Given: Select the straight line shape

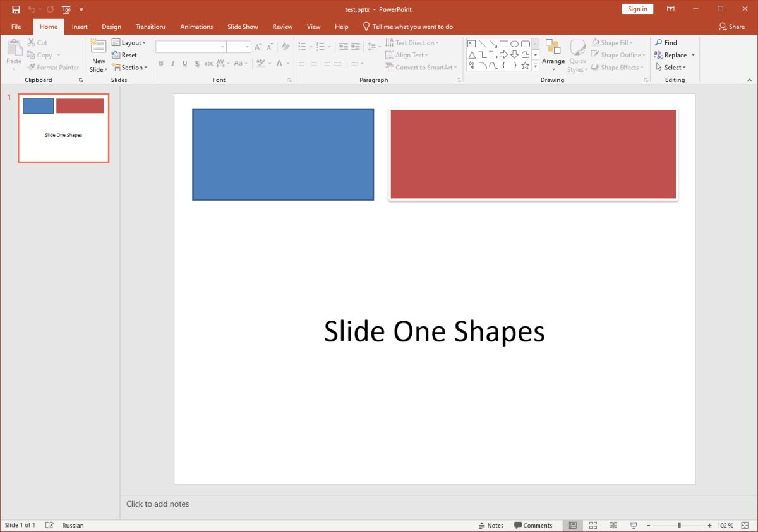Looking at the screenshot, I should click(x=483, y=44).
